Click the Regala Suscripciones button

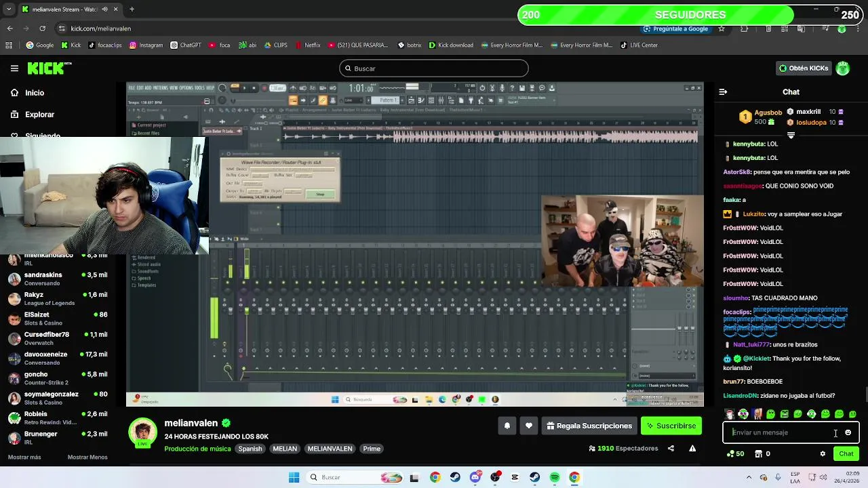[589, 426]
